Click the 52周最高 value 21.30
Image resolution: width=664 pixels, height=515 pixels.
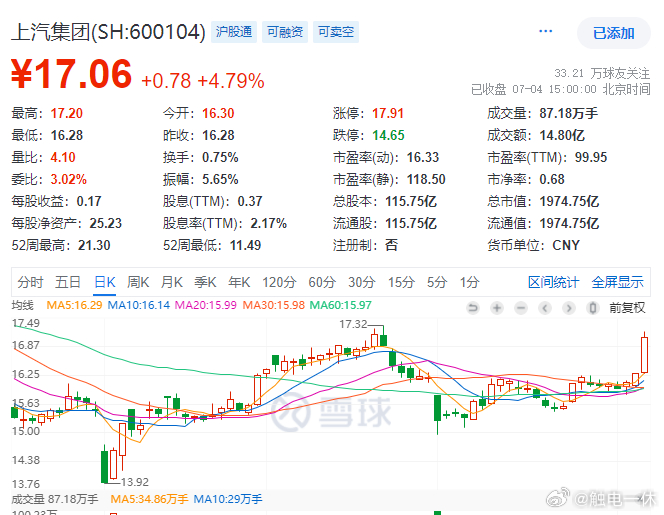click(94, 246)
